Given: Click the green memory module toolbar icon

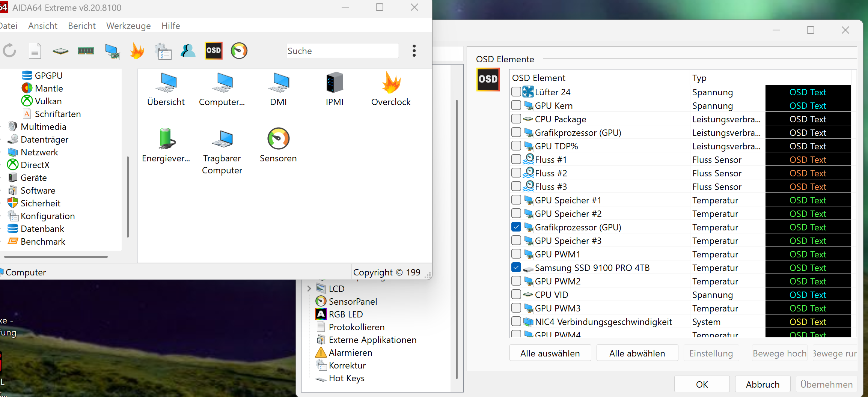Looking at the screenshot, I should point(86,51).
